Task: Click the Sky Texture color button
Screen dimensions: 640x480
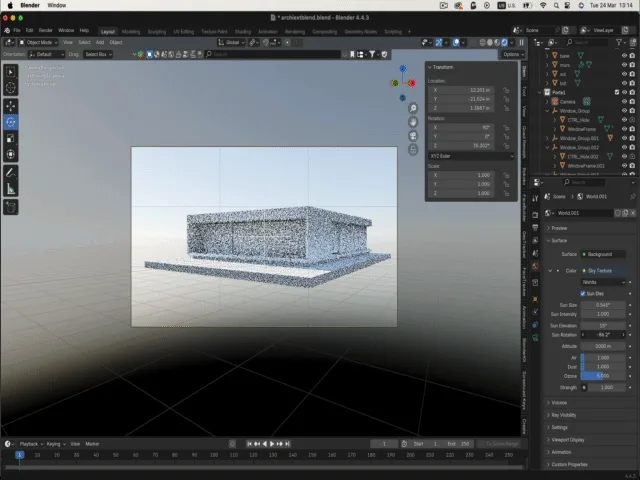Action: point(603,270)
